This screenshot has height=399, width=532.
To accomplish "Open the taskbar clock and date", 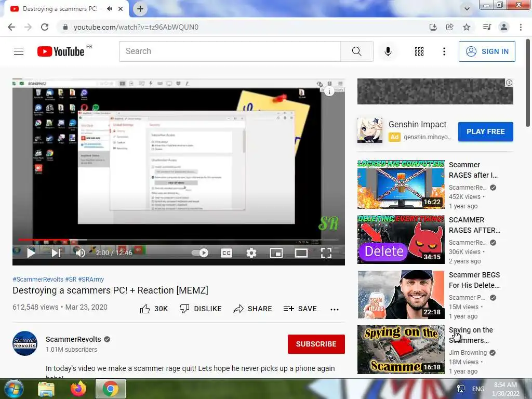I will tap(506, 389).
